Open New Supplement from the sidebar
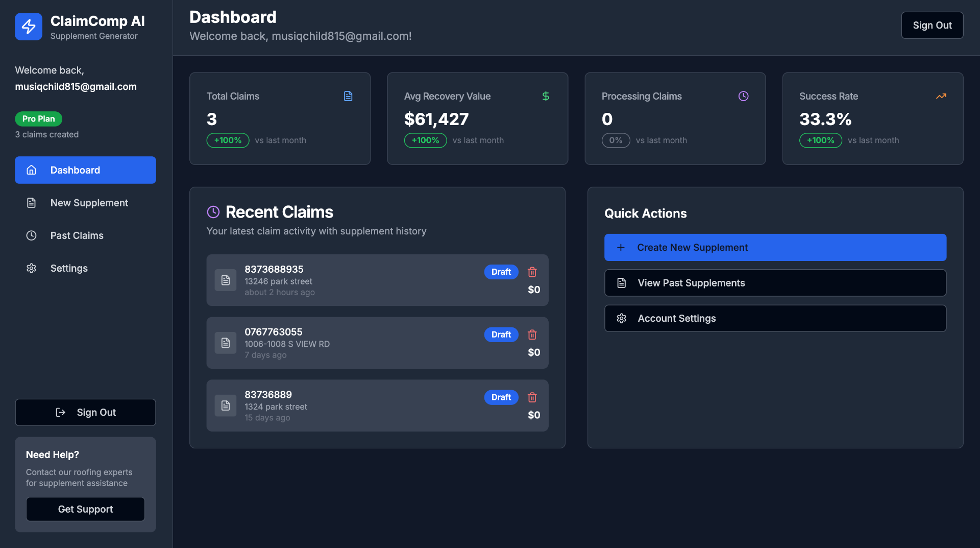The height and width of the screenshot is (548, 980). [x=85, y=203]
